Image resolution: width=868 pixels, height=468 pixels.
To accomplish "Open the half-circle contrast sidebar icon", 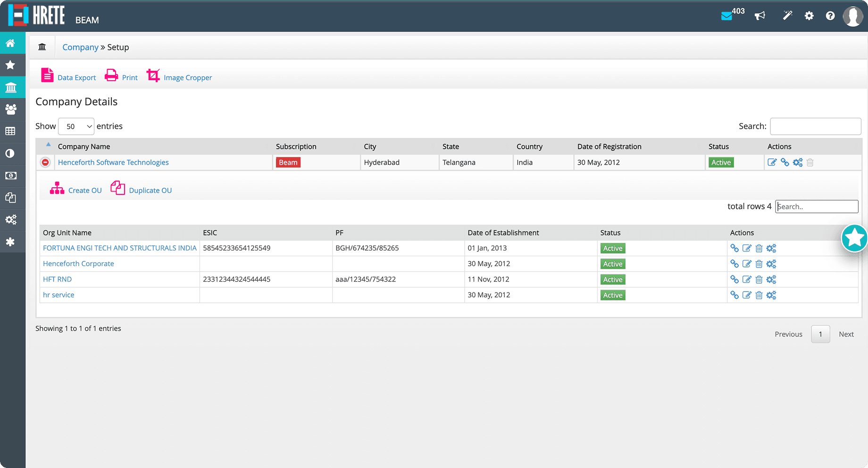I will (x=10, y=153).
